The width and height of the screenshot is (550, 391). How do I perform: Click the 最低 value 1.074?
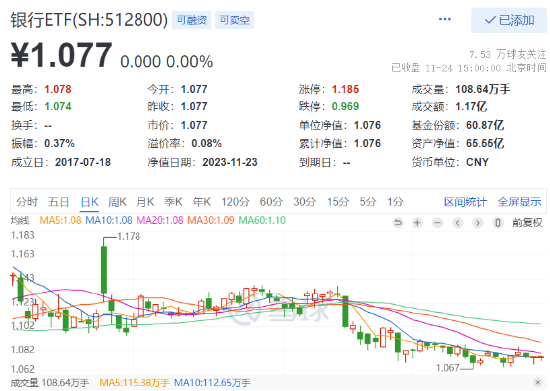pos(58,106)
